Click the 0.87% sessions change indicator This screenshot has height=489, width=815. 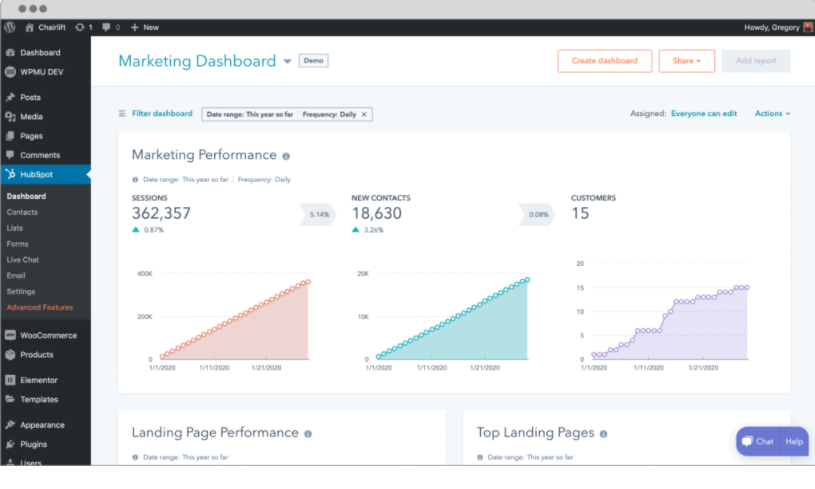click(x=148, y=230)
